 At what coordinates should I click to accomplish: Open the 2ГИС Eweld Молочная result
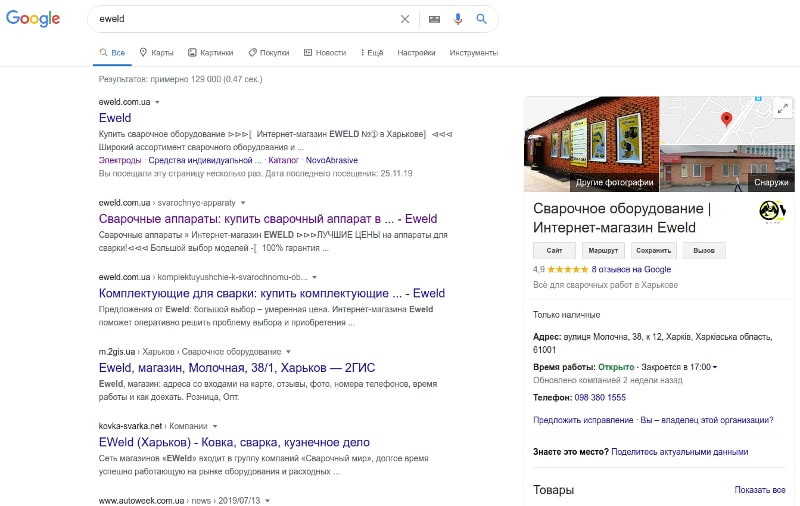pyautogui.click(x=237, y=368)
